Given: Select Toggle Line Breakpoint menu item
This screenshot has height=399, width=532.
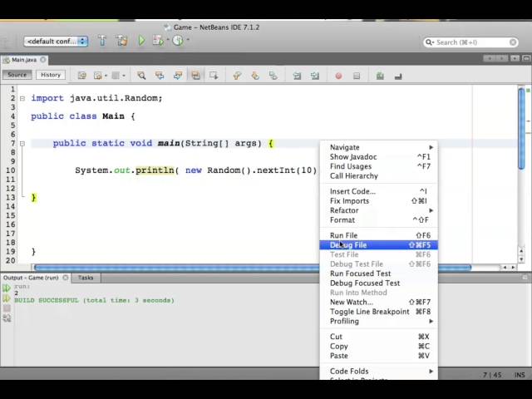Looking at the screenshot, I should (x=379, y=312).
